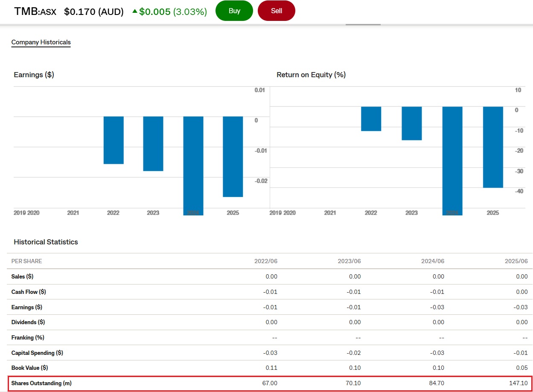Click the Historical Statistics heading
The width and height of the screenshot is (533, 392).
(46, 242)
